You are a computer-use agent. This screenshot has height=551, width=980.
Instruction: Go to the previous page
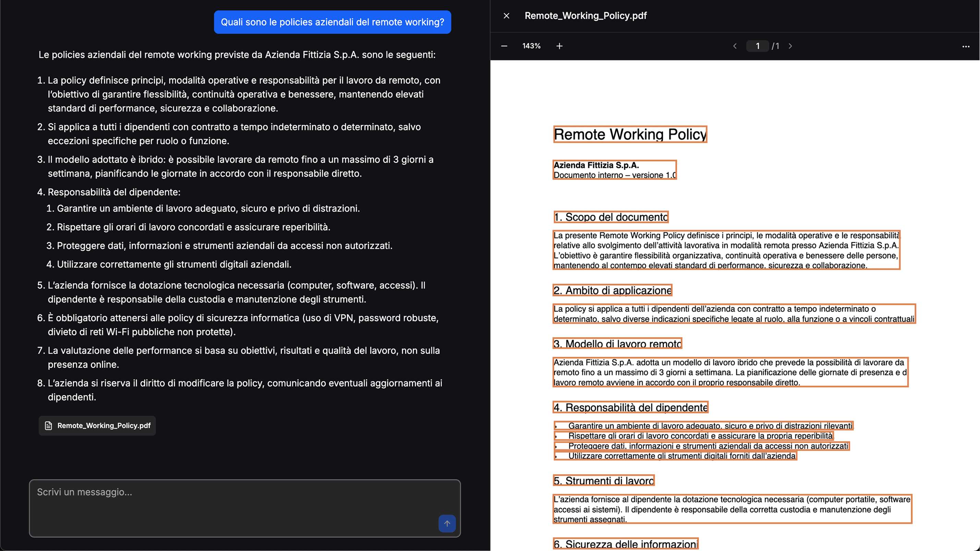point(735,46)
